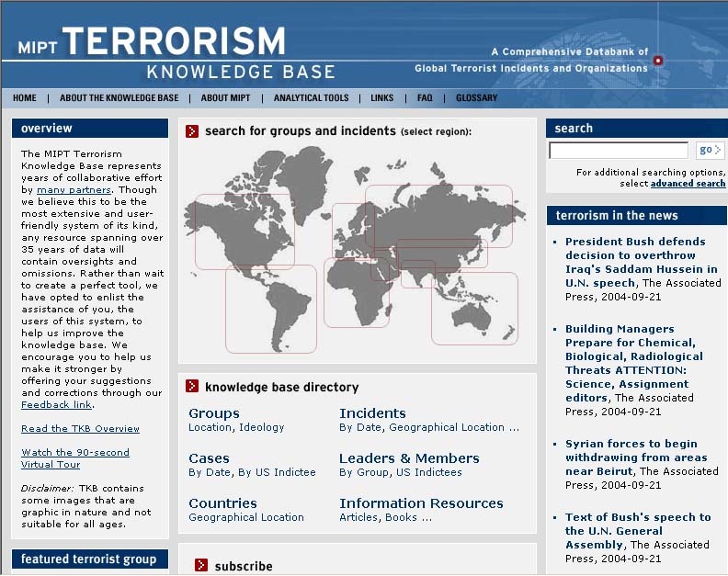Screen dimensions: 728x576
Task: Open the Groups directory link
Action: point(213,413)
